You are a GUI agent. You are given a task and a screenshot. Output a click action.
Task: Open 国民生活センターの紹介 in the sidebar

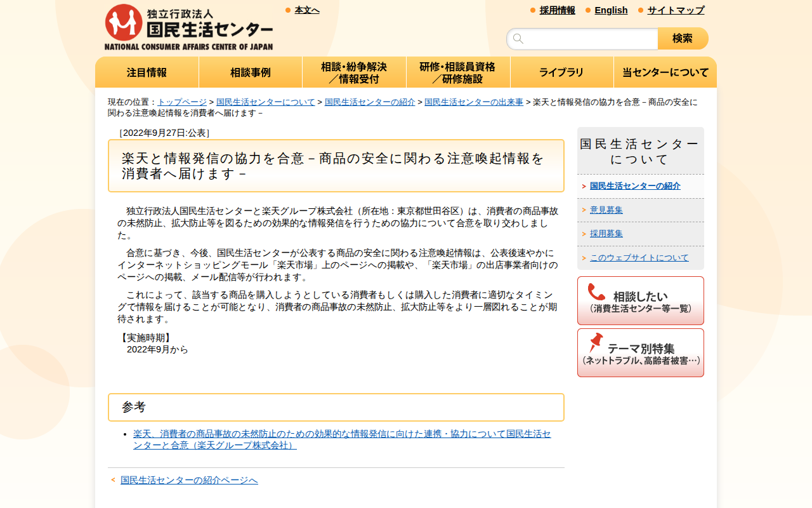click(x=635, y=186)
